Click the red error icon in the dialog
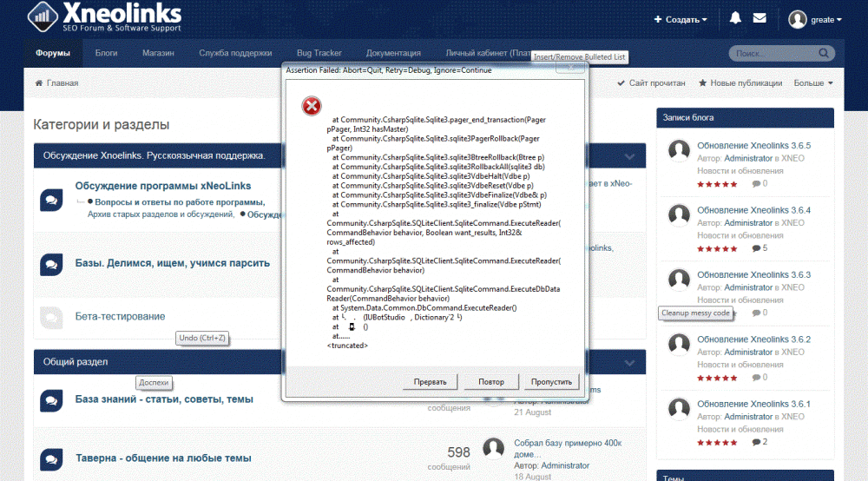Image resolution: width=868 pixels, height=481 pixels. coord(312,106)
